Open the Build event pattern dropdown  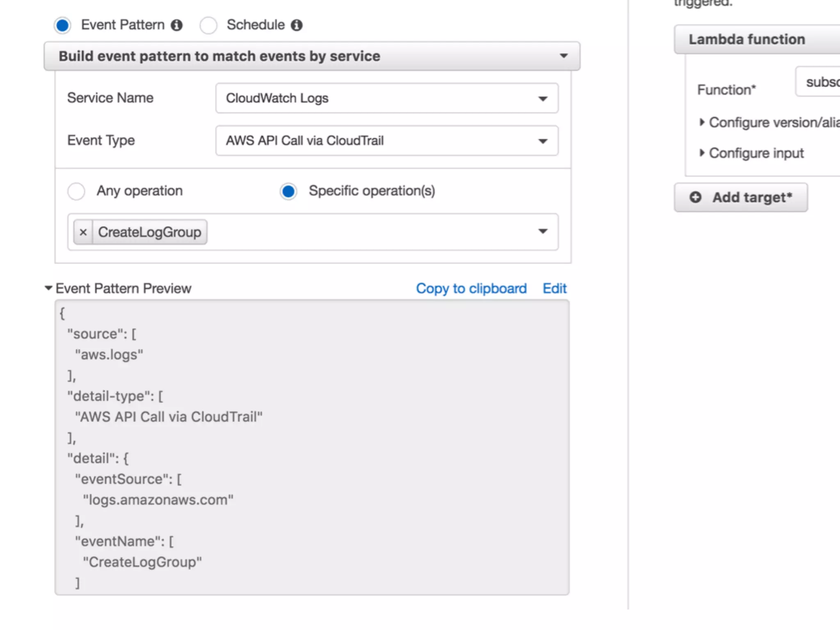[x=312, y=56]
